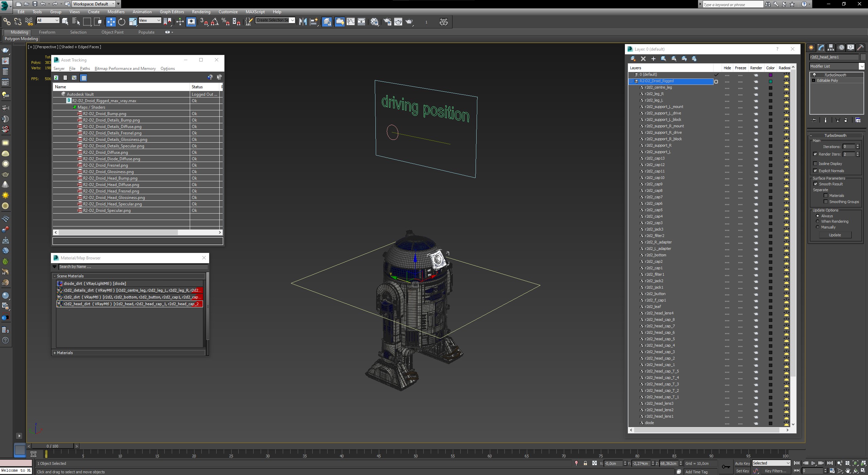Add selection to layer plus icon
The image size is (868, 475).
[x=653, y=59]
